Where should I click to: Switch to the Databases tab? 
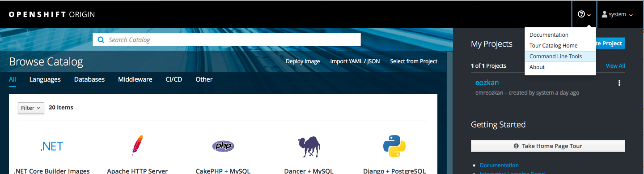coord(89,79)
